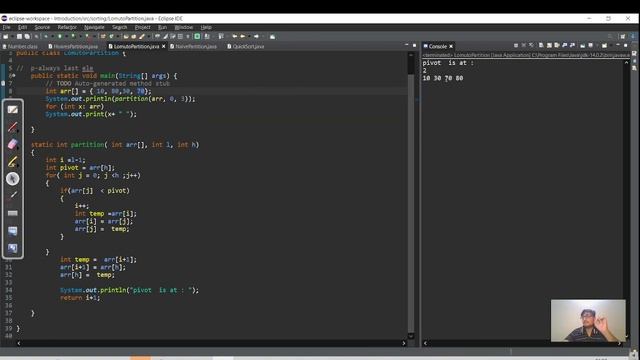Click the bottom screen-capture icon in annotation toolbar
This screenshot has height=360, width=640.
13,248
